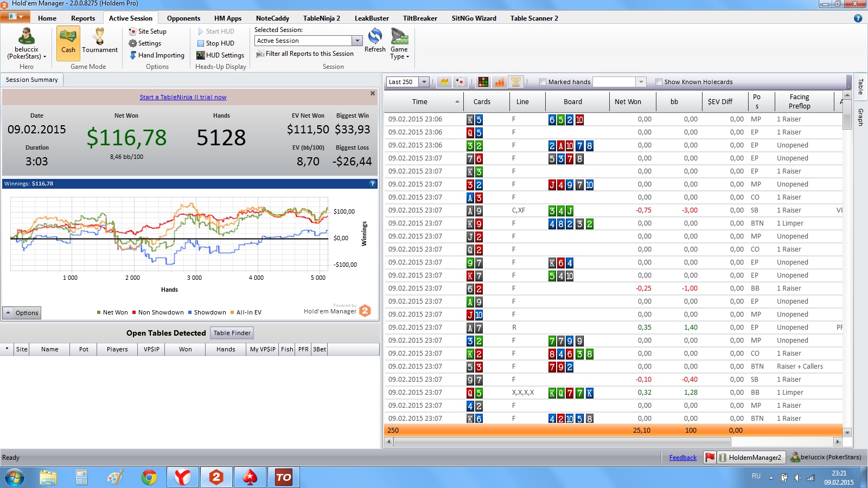Expand the hero selection arrow under beluccix
Screen dimensions: 868x488
coord(44,56)
